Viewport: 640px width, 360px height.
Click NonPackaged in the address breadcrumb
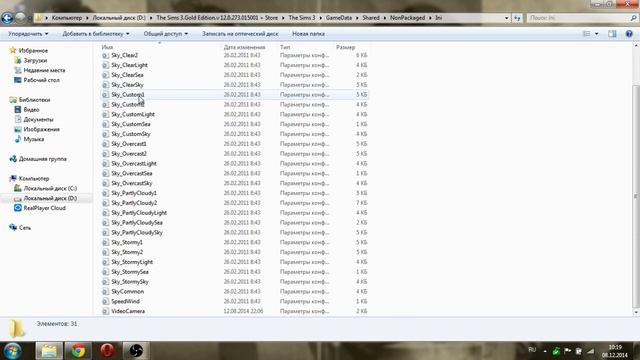407,18
